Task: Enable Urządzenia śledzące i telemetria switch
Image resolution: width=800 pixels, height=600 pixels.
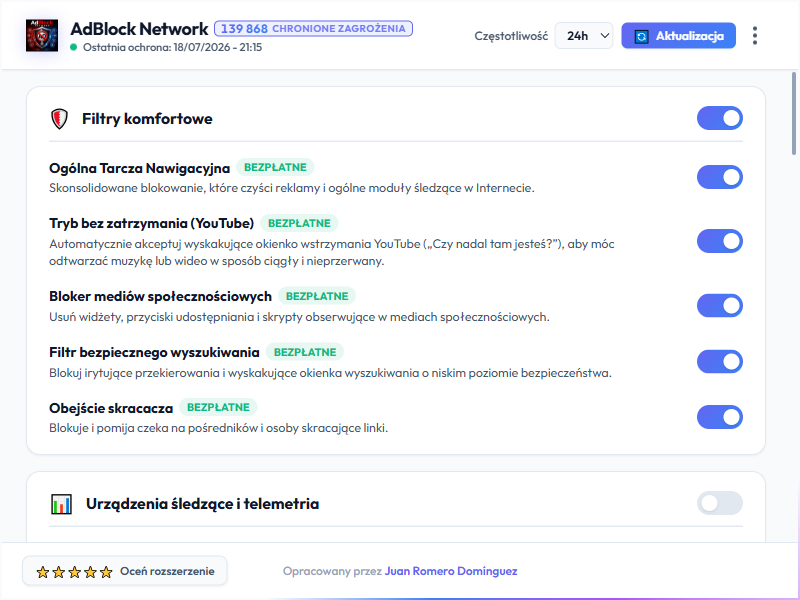Action: 719,503
